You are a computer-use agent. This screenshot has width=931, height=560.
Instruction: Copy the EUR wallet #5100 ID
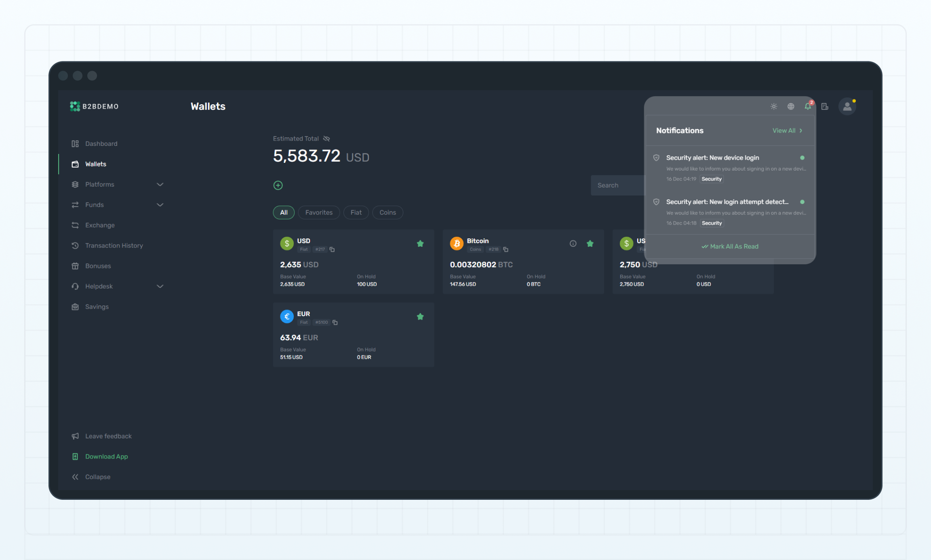pos(335,322)
